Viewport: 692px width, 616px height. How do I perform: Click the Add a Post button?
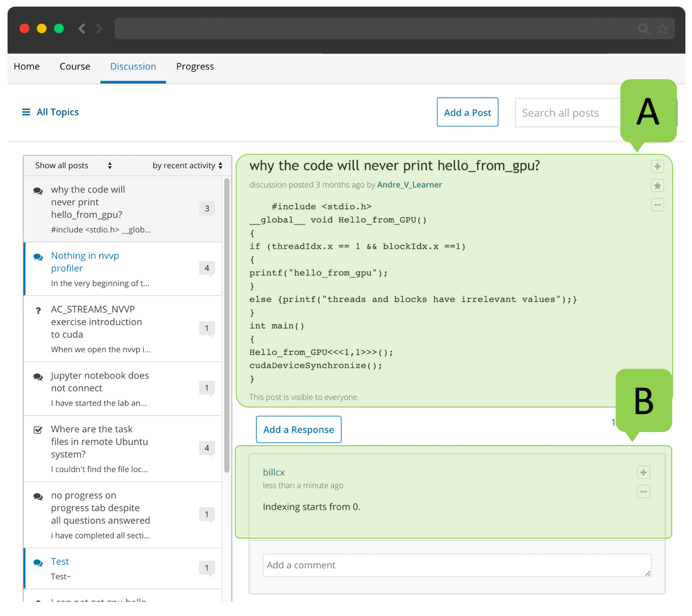(x=467, y=112)
